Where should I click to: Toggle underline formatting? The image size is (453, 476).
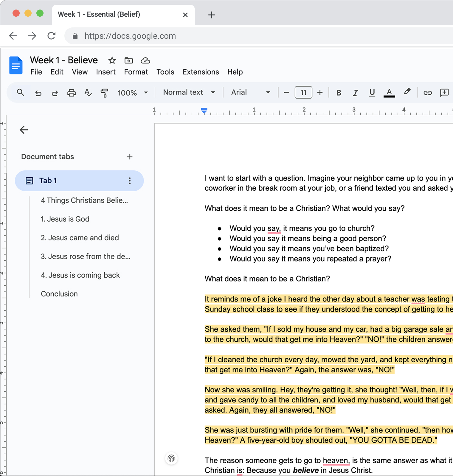pos(372,93)
